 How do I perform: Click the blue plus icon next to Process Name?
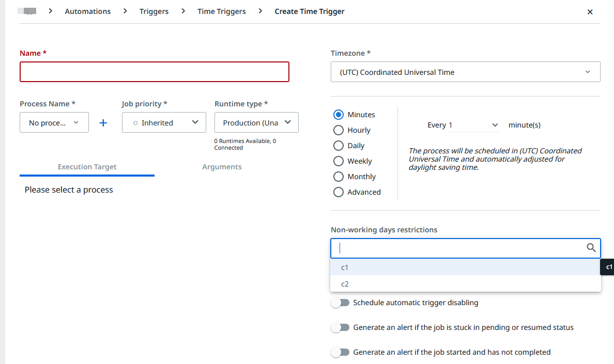103,123
